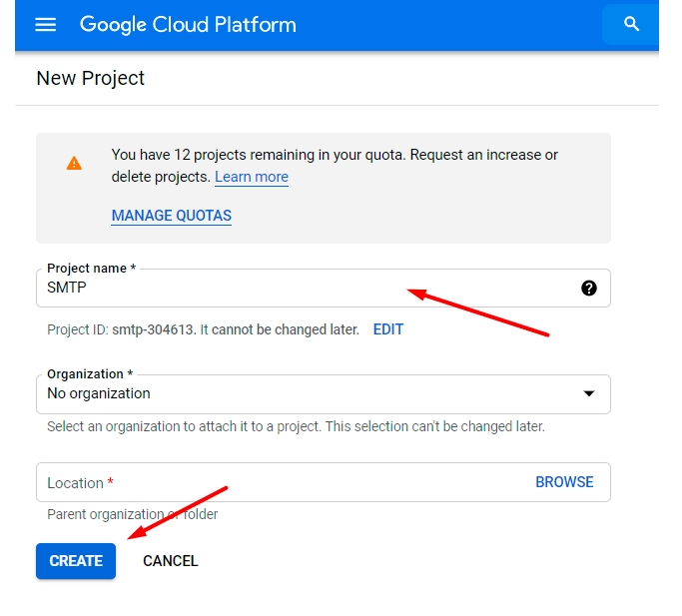This screenshot has width=682, height=616.
Task: Select the 'No organization' combo box value
Action: point(99,393)
